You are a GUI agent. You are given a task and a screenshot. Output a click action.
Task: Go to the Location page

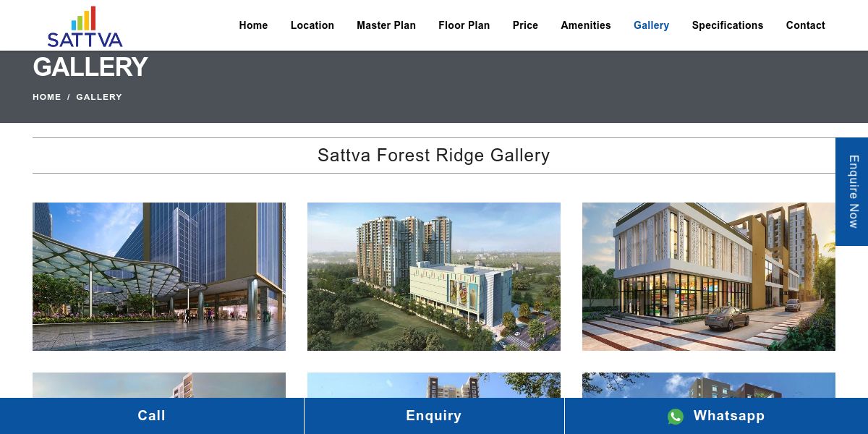click(312, 25)
